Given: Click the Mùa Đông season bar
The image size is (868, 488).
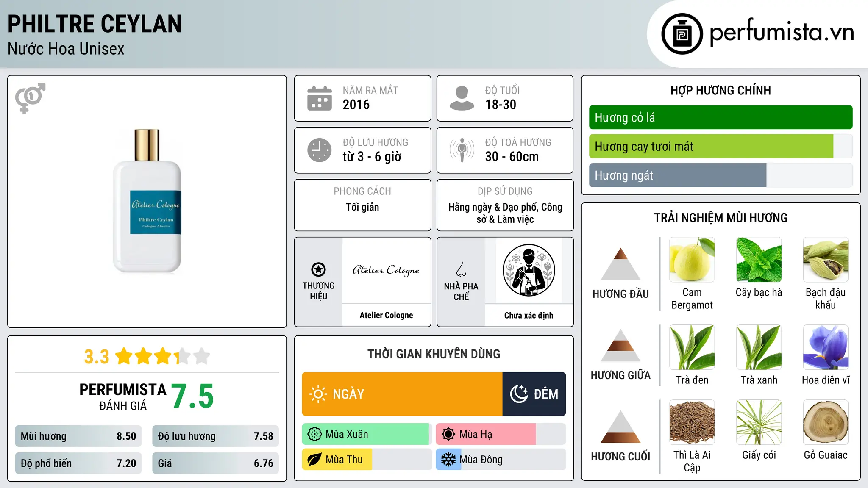Looking at the screenshot, I should point(501,460).
